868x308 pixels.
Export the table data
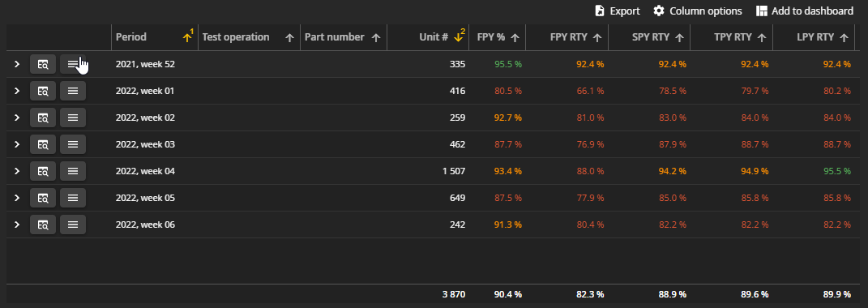tap(618, 11)
